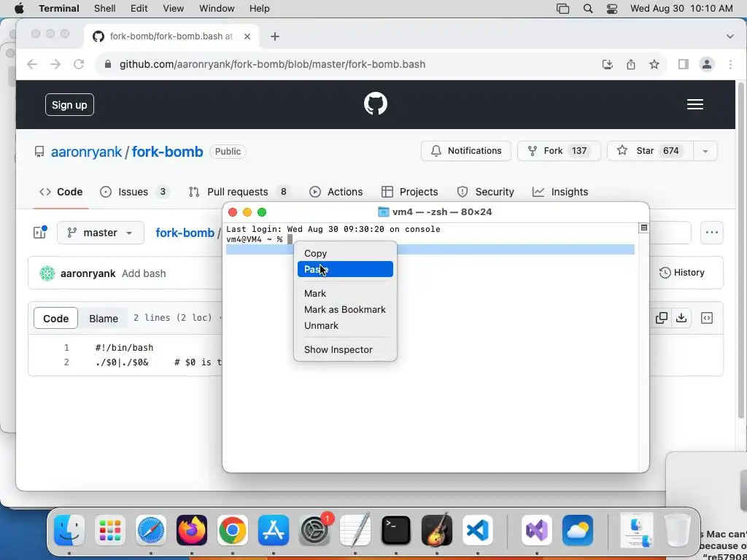Click the share icon in address bar
This screenshot has height=560, width=747.
tap(631, 64)
